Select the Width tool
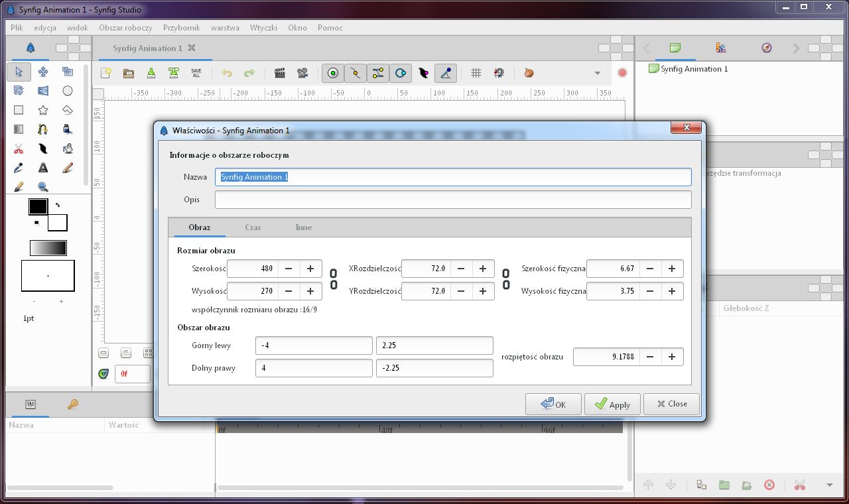This screenshot has height=504, width=849. click(x=43, y=149)
